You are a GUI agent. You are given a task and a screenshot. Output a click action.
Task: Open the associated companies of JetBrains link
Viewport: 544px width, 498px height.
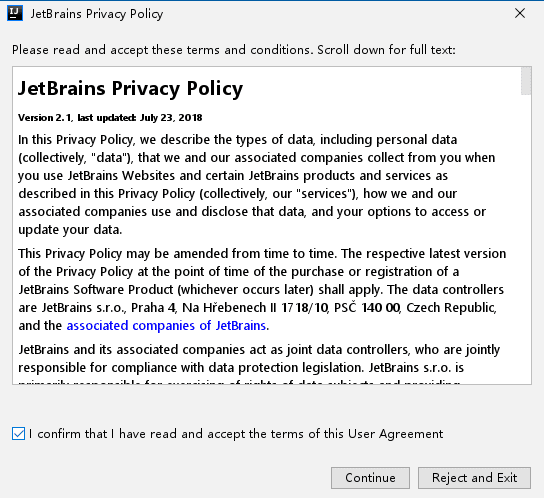(166, 326)
